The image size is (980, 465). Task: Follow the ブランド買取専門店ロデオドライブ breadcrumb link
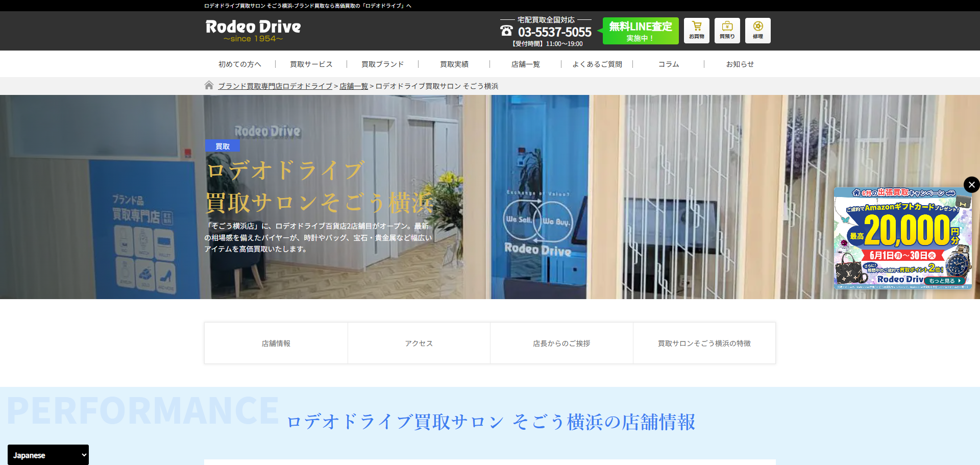click(x=275, y=86)
